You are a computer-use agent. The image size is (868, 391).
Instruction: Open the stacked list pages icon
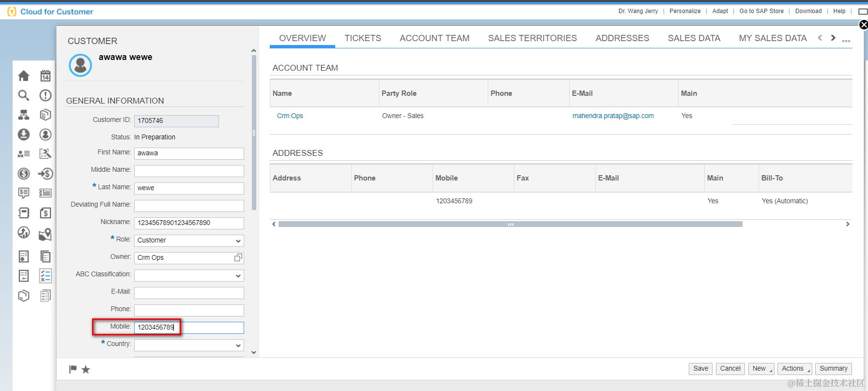click(46, 295)
